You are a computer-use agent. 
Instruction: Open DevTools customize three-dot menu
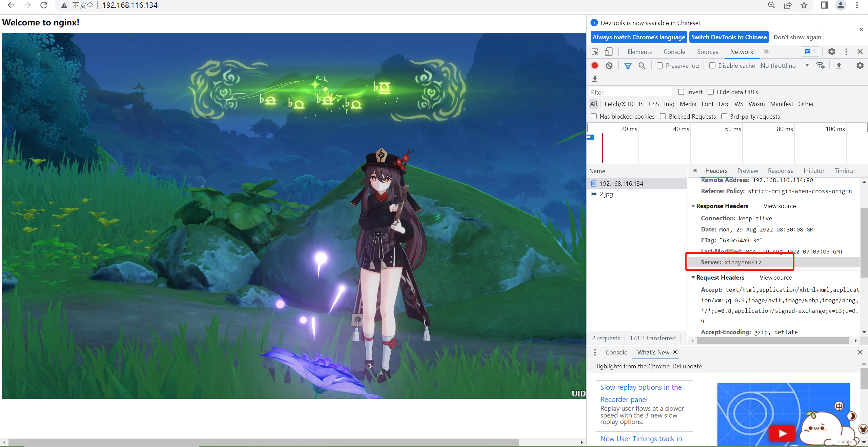tap(846, 52)
